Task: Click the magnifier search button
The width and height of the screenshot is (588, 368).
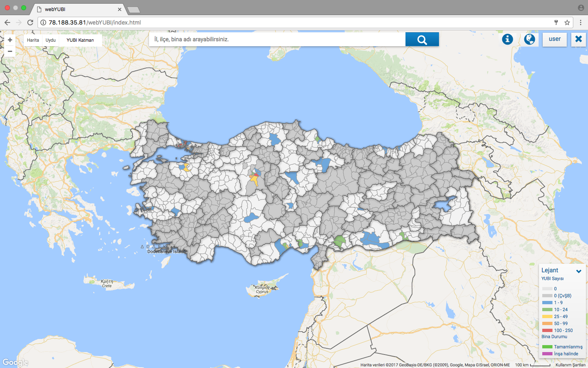Action: pos(422,40)
